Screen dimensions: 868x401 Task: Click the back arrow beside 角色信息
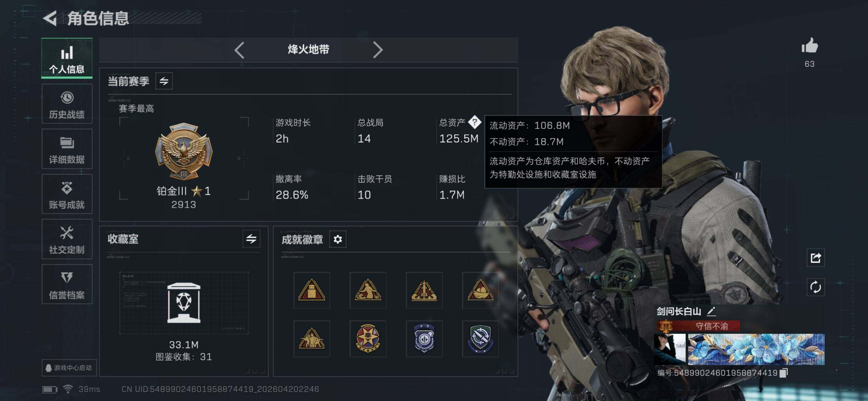click(x=50, y=18)
